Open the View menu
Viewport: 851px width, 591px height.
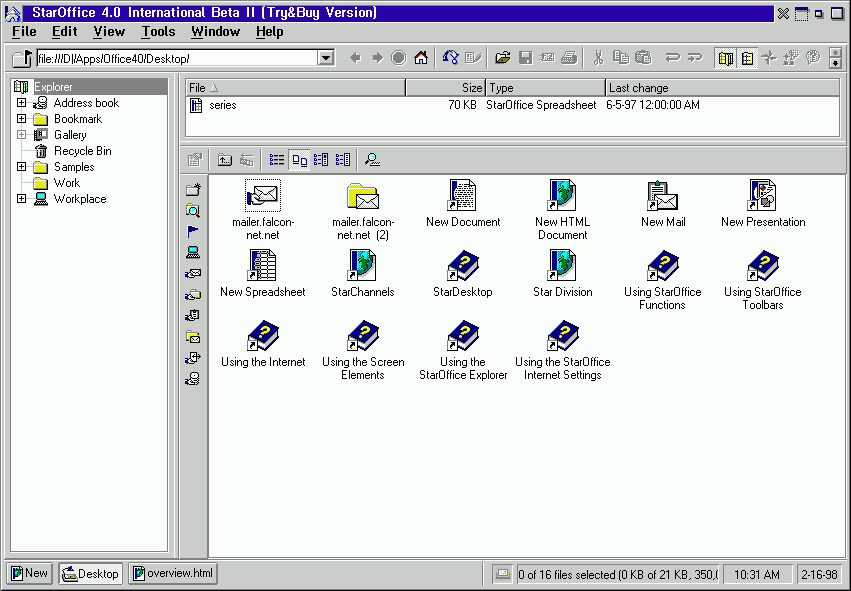pyautogui.click(x=109, y=32)
